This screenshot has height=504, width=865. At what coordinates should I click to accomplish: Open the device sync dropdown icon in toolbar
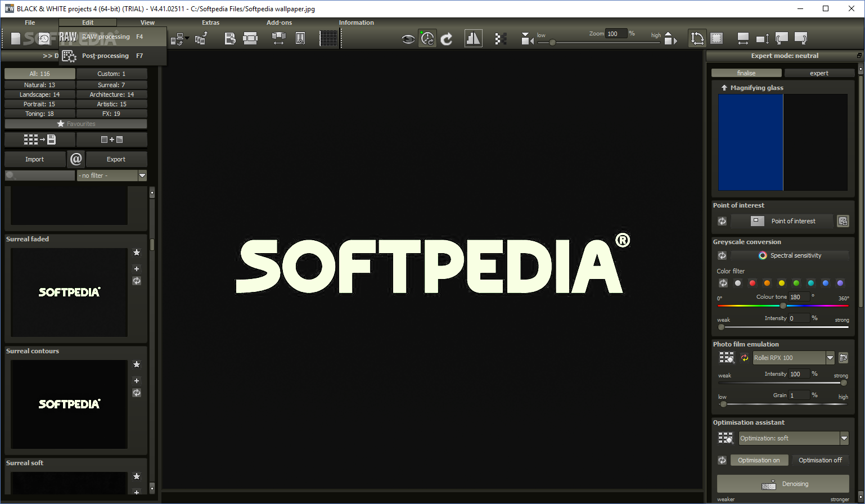179,38
